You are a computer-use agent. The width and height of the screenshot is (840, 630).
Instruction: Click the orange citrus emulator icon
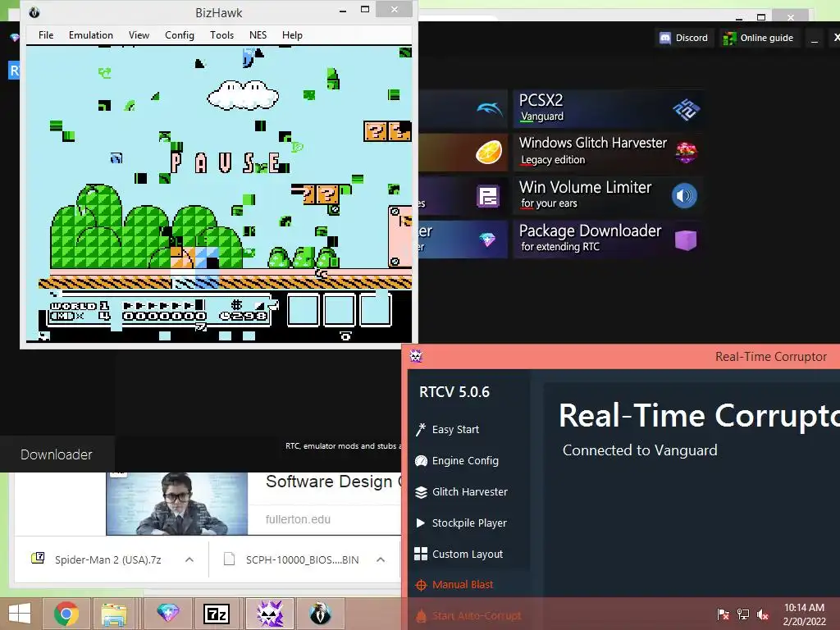point(489,152)
